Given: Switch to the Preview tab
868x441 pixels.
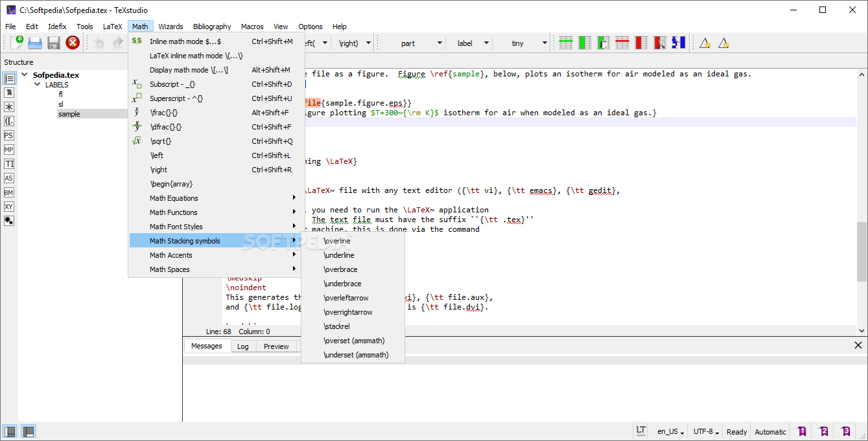Looking at the screenshot, I should [x=276, y=346].
